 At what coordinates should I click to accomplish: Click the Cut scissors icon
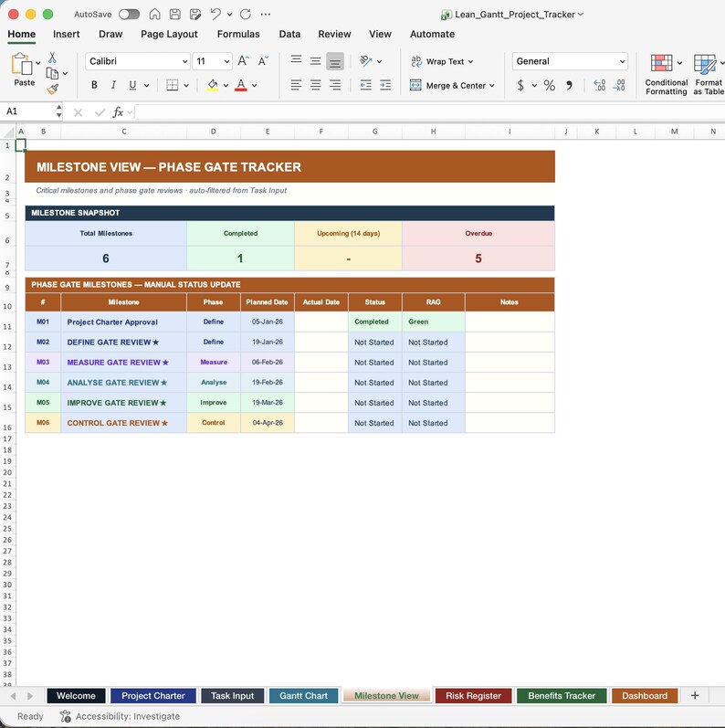click(52, 58)
